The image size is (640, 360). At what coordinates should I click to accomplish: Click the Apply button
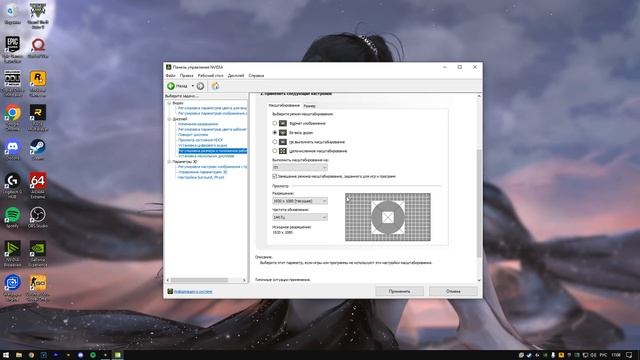click(x=399, y=291)
